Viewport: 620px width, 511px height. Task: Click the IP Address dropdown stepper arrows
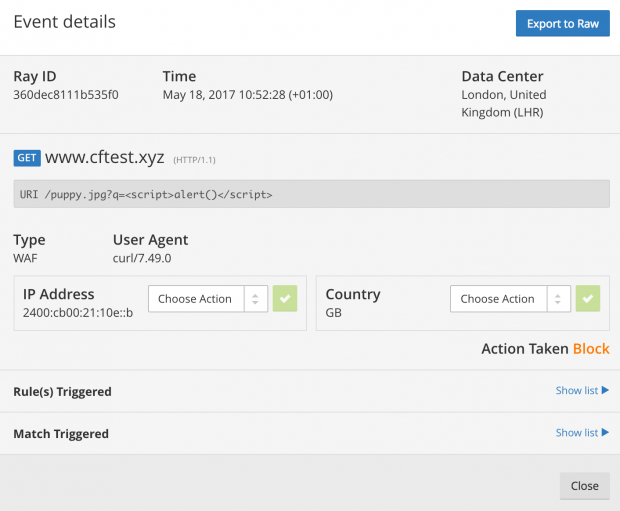[x=255, y=299]
